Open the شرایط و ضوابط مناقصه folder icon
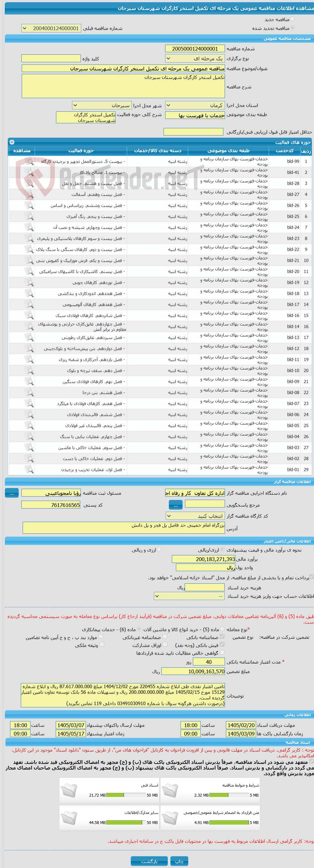 click(x=170, y=790)
